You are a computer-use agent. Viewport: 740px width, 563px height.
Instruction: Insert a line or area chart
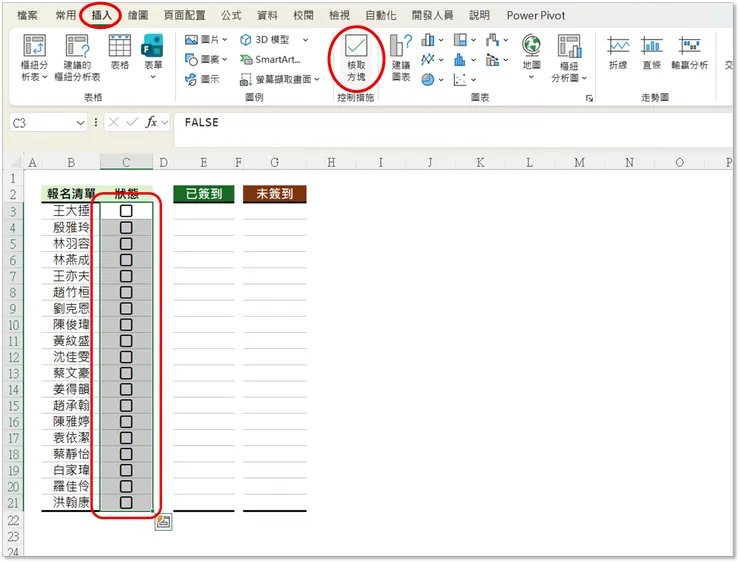click(428, 59)
